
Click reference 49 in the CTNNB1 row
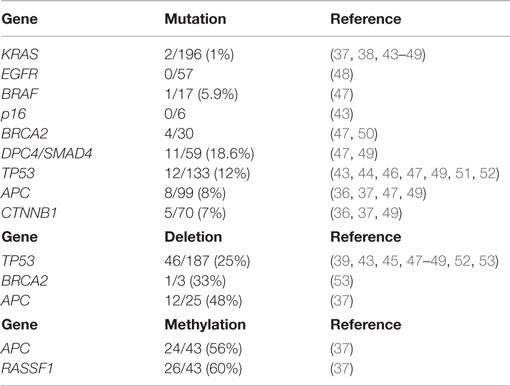tap(391, 213)
